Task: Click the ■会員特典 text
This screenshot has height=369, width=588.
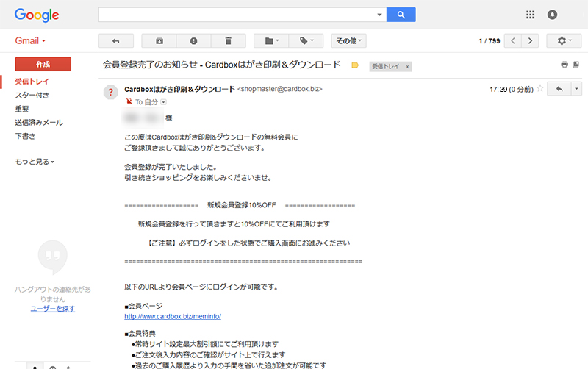Action: coord(140,334)
